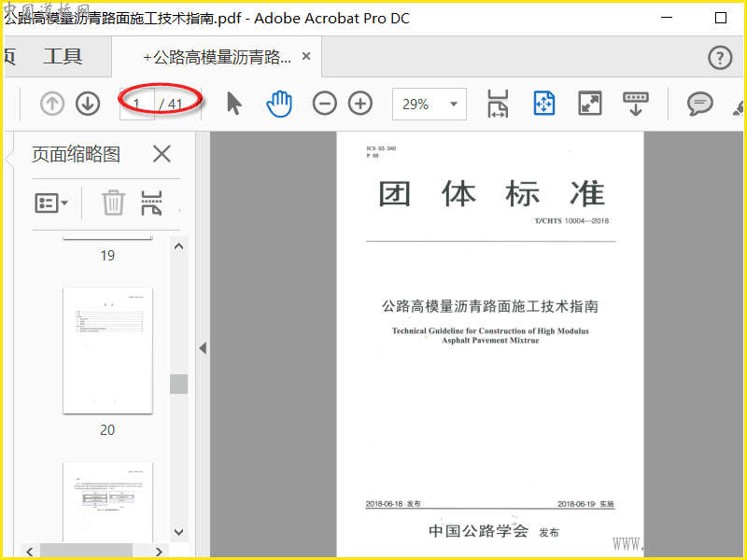The width and height of the screenshot is (747, 560).
Task: Select page 20 thumbnail
Action: (107, 350)
